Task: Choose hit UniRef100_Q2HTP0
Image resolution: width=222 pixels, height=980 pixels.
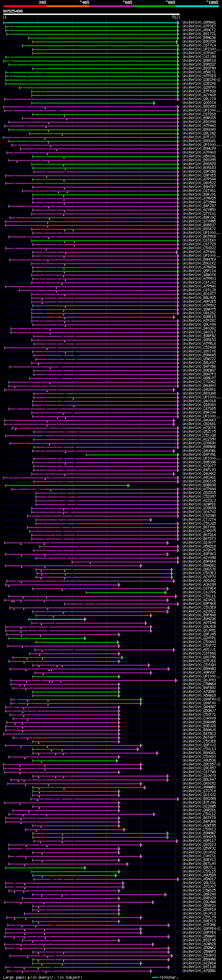Action: [x=199, y=88]
